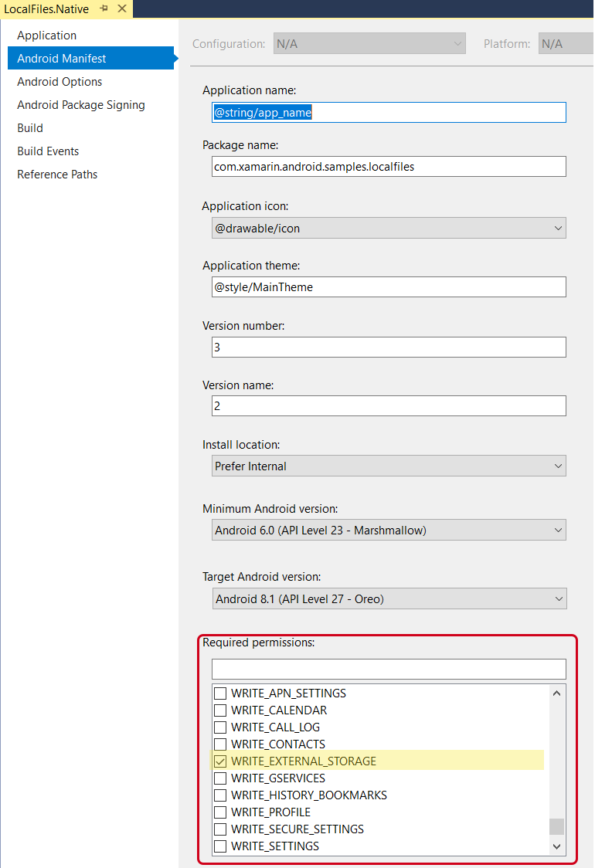Go to the Reference Paths section
The width and height of the screenshot is (595, 868).
click(57, 174)
